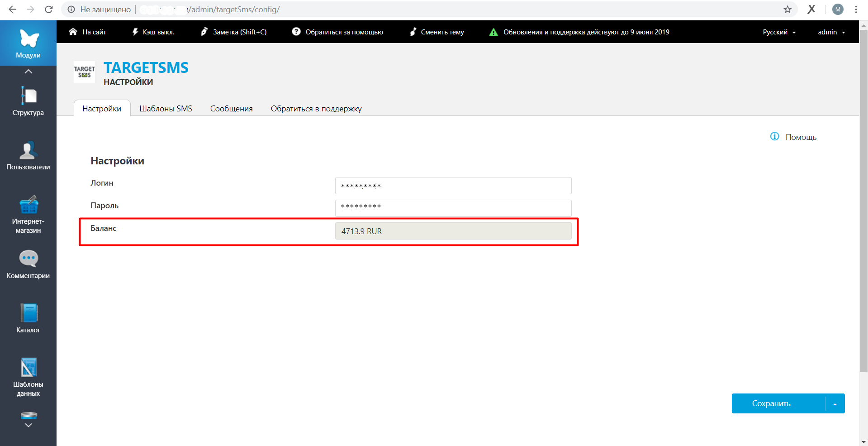The width and height of the screenshot is (868, 446).
Task: Click the TargetSMS logo icon
Action: click(85, 72)
